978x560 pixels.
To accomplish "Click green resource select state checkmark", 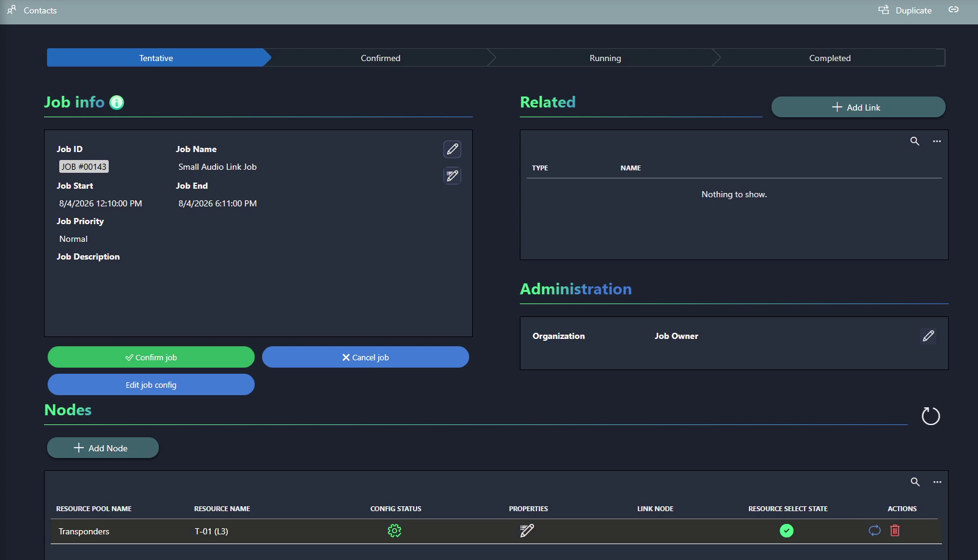I will [x=787, y=531].
